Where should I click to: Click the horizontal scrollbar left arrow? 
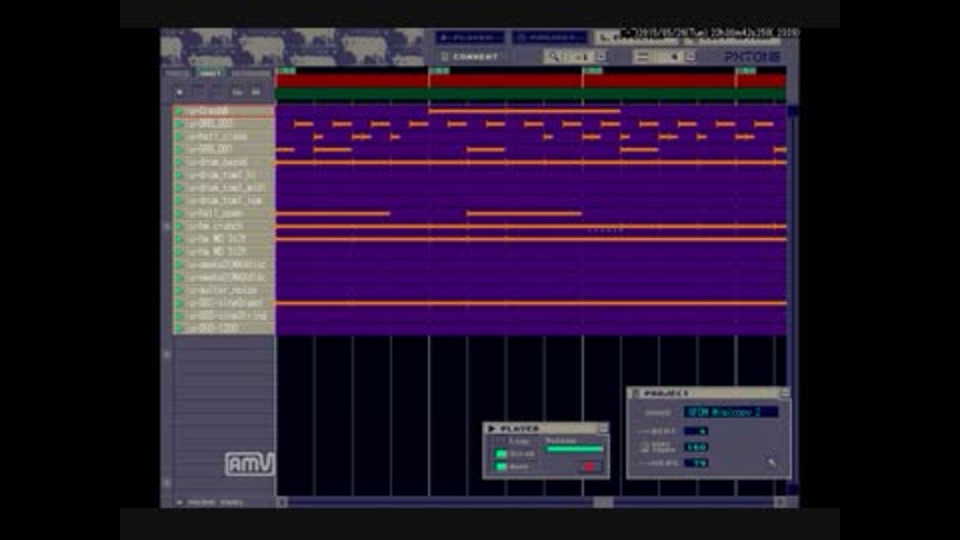pos(282,502)
